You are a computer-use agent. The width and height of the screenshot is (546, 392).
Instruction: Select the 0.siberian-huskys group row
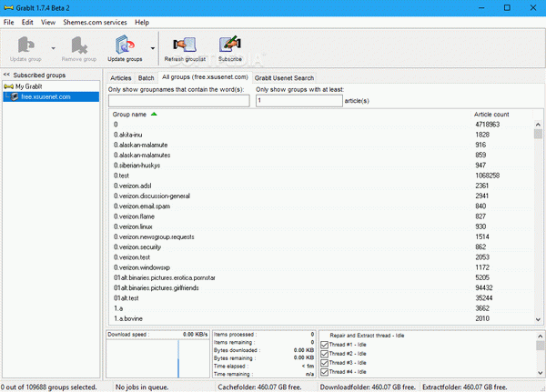[321, 165]
